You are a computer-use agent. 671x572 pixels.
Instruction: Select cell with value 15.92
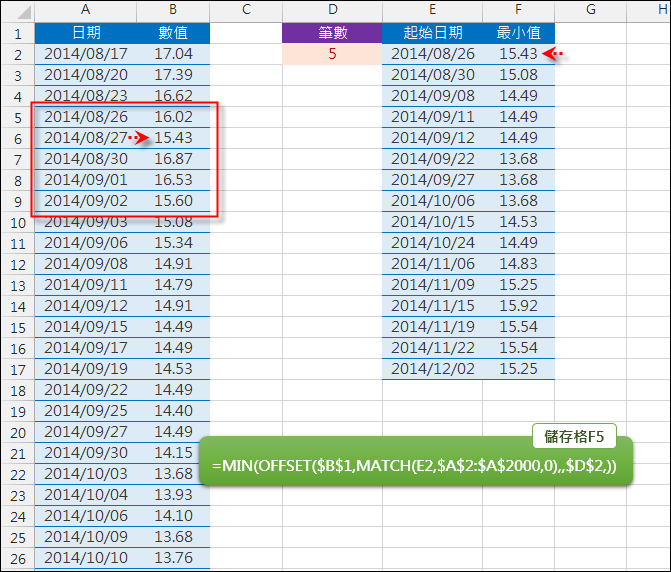(518, 306)
